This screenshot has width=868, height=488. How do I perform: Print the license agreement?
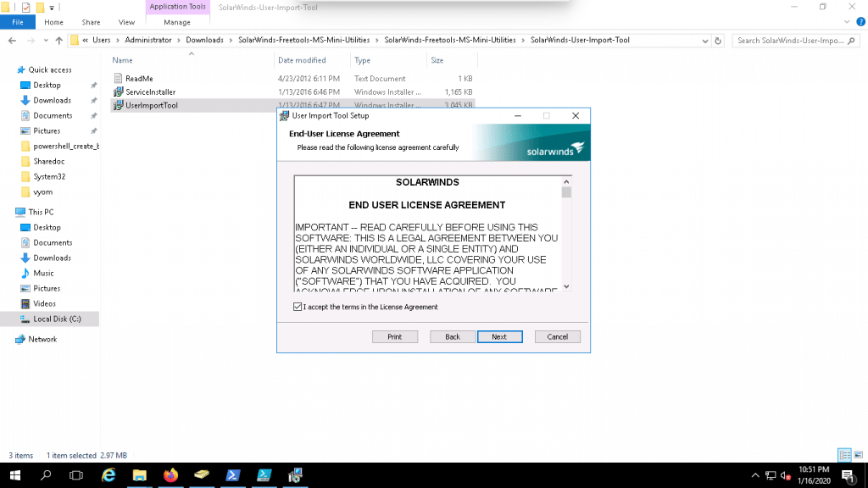pos(395,336)
